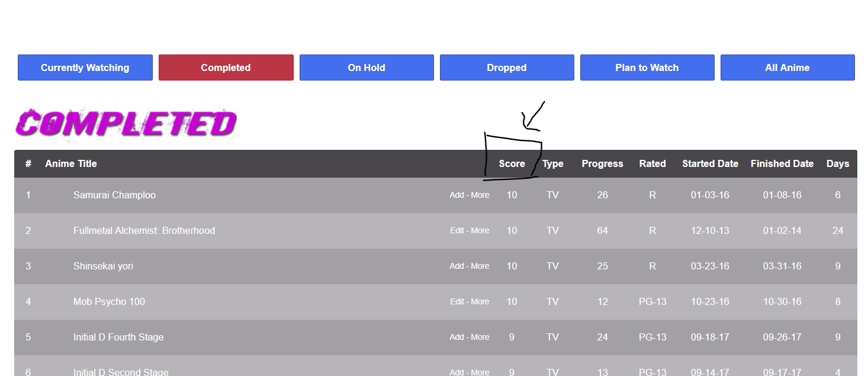
Task: Click More link in Initial D Fourth Stage row
Action: [x=480, y=337]
